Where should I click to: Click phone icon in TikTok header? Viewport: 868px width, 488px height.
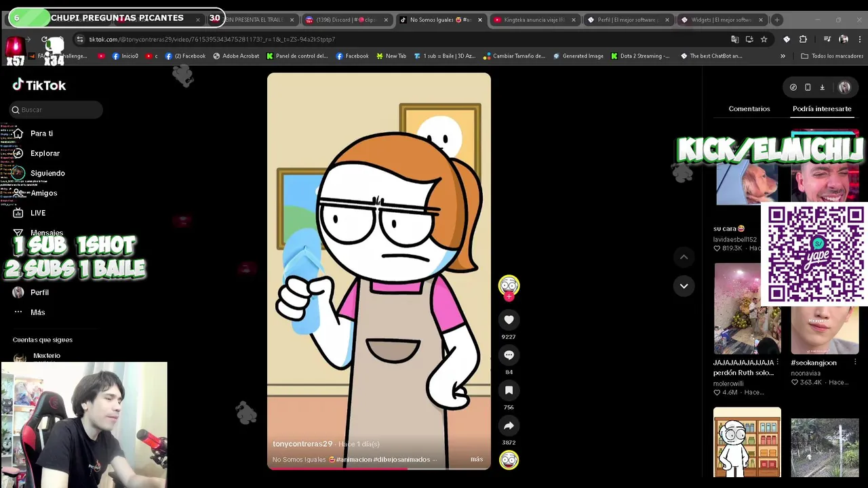click(x=808, y=87)
